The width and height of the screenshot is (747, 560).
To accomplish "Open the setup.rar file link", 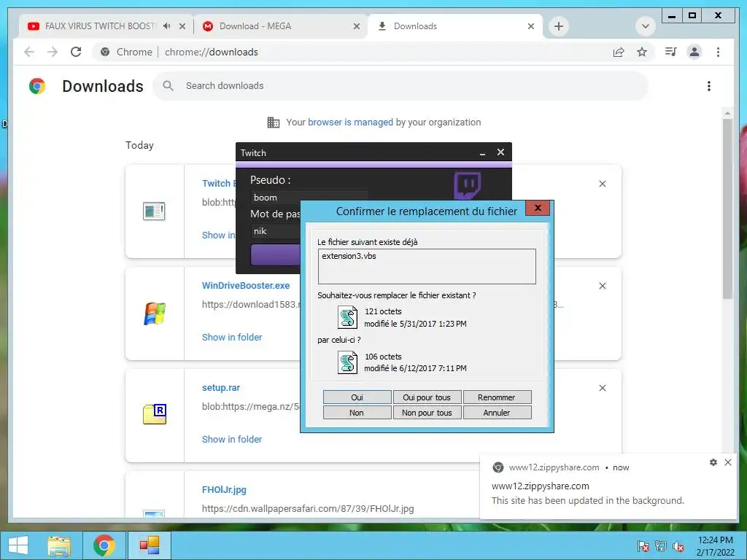I will [220, 388].
